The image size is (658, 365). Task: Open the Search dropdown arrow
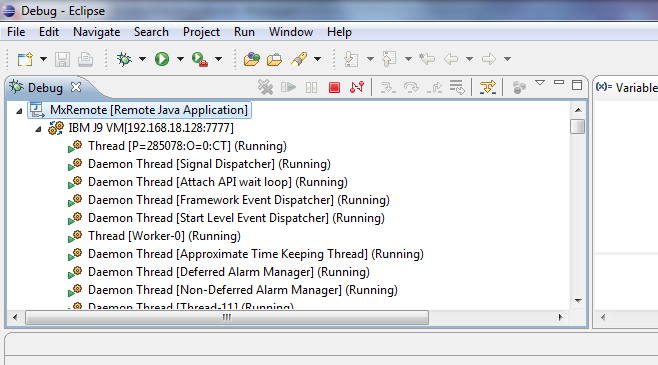click(318, 59)
